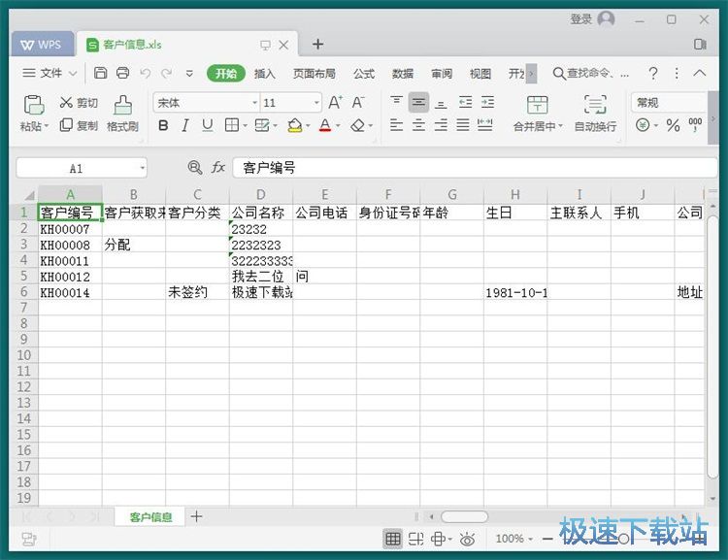Toggle Underline formatting

(208, 125)
